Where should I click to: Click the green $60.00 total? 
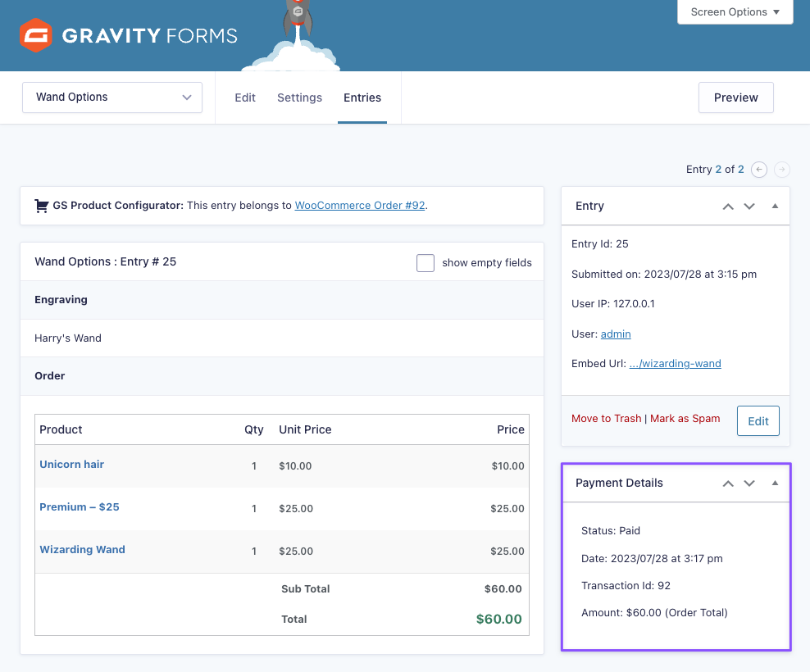[499, 619]
